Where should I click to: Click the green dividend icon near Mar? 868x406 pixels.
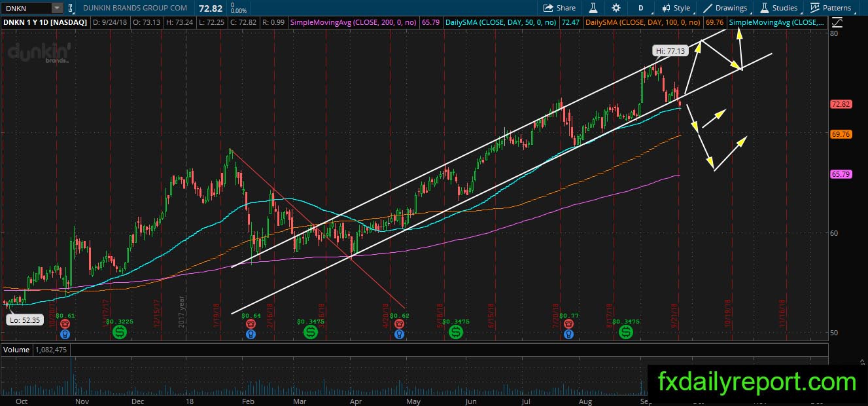tap(310, 332)
